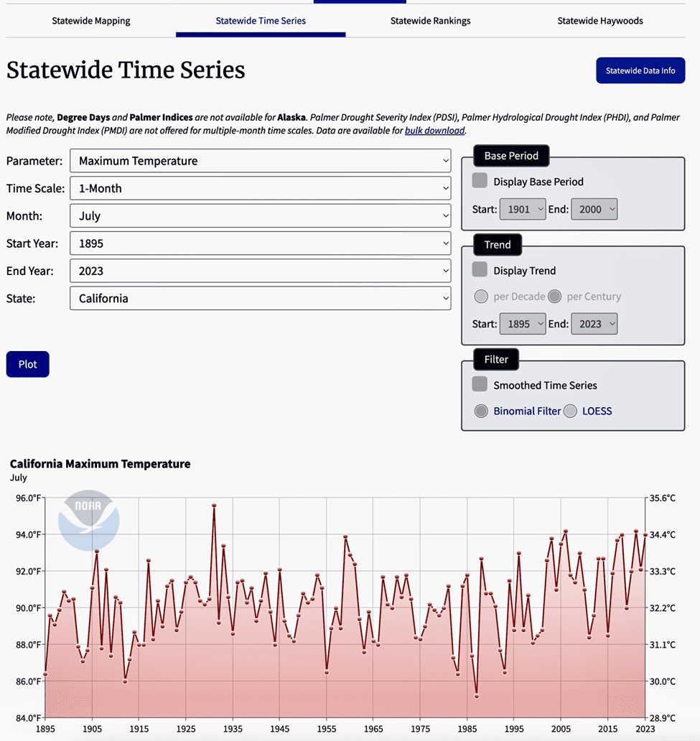The image size is (700, 741).
Task: Select the per Decade radio button
Action: [x=481, y=297]
